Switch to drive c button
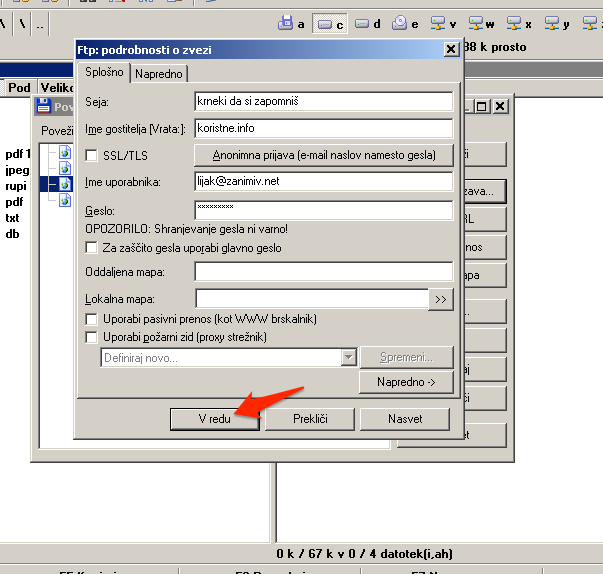The width and height of the screenshot is (603, 574). [x=329, y=23]
